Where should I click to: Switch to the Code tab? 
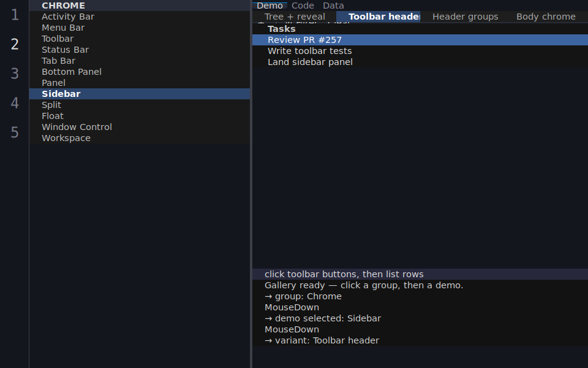[x=303, y=6]
